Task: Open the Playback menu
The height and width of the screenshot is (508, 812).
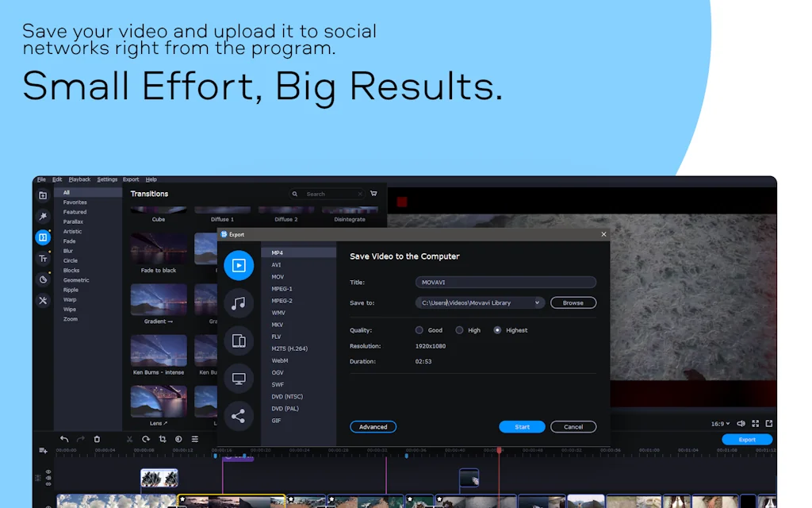Action: [79, 179]
